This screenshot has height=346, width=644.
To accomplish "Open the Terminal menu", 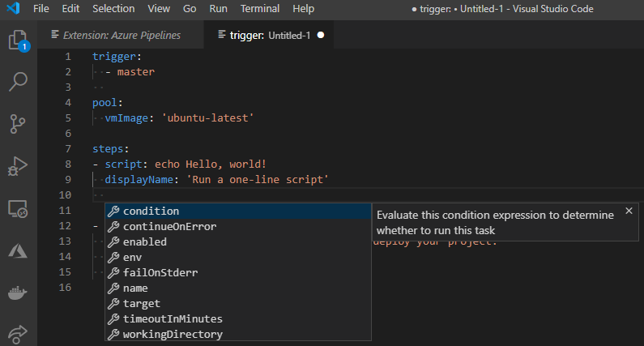I will click(x=260, y=8).
